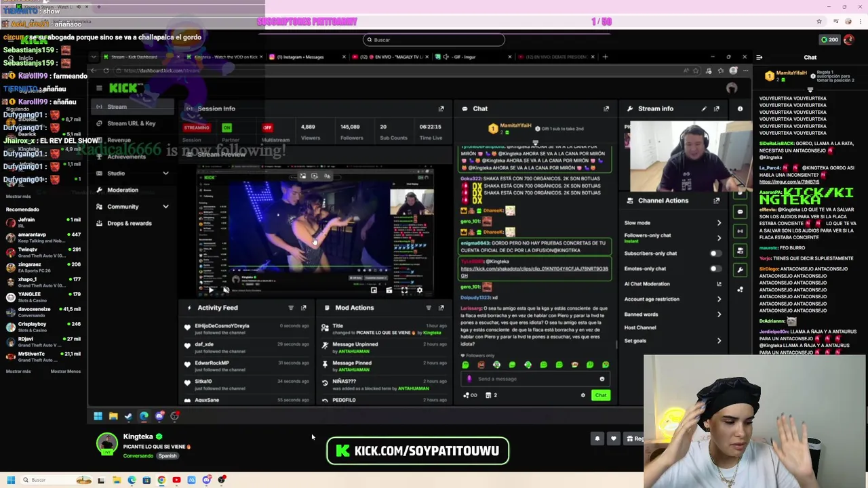Click EdwarRockMP in Activity Feed
The width and height of the screenshot is (868, 488).
click(212, 363)
